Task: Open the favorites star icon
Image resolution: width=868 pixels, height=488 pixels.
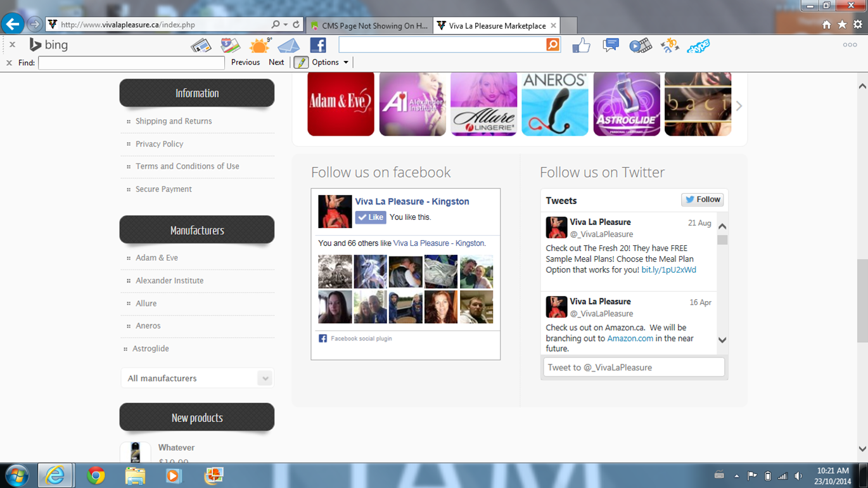Action: click(842, 25)
